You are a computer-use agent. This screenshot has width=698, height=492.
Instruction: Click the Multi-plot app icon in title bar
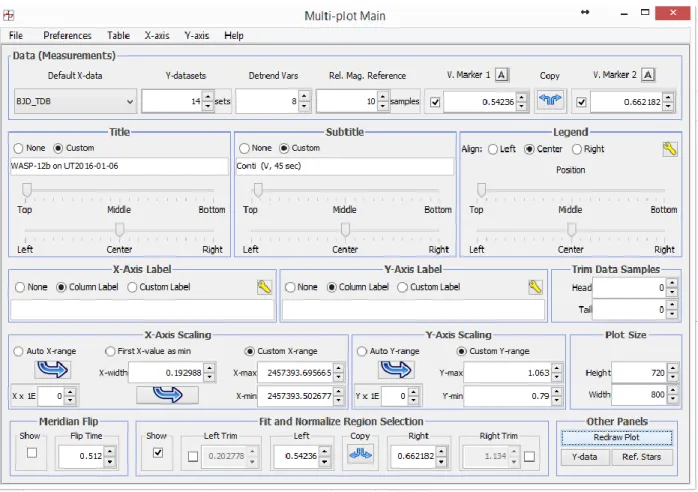(x=9, y=15)
